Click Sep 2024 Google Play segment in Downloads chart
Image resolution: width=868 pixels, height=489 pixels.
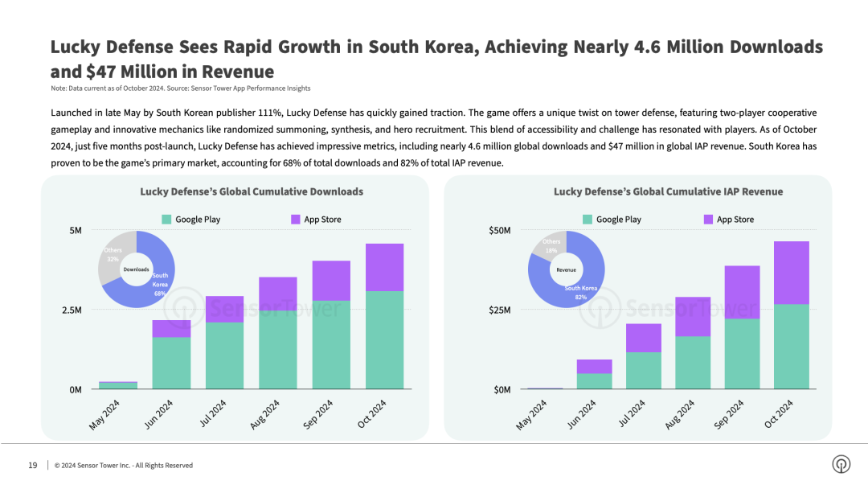(331, 344)
